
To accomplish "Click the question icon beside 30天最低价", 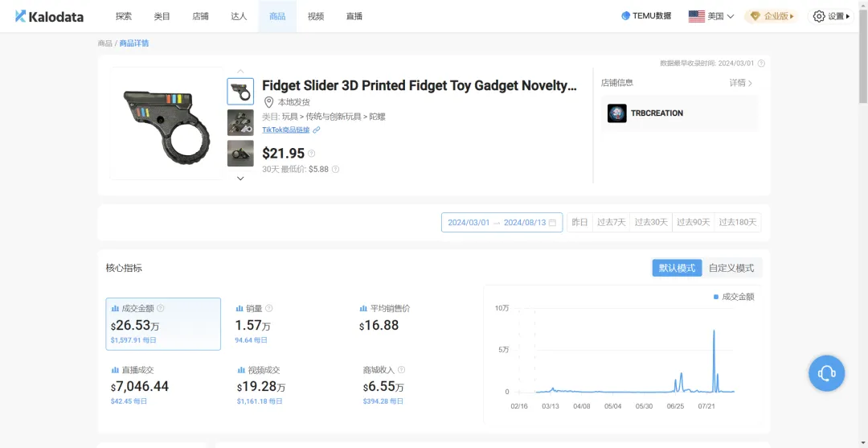I will coord(336,170).
